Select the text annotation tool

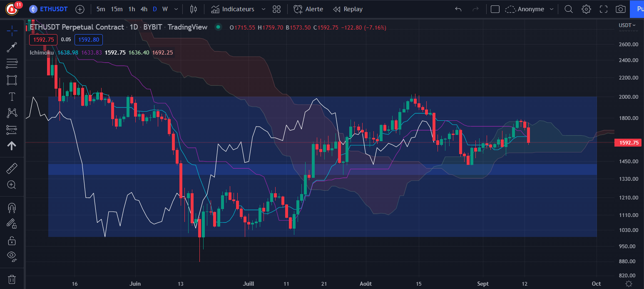pos(12,97)
